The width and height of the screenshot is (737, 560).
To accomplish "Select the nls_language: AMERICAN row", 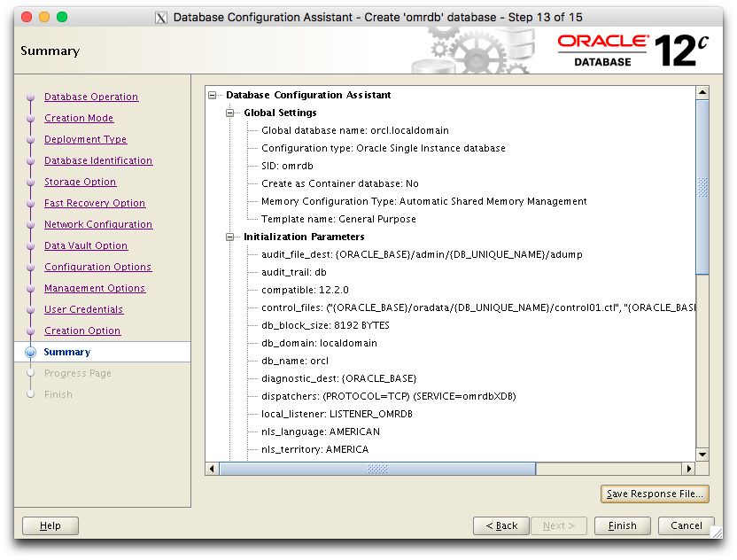I will tap(321, 432).
